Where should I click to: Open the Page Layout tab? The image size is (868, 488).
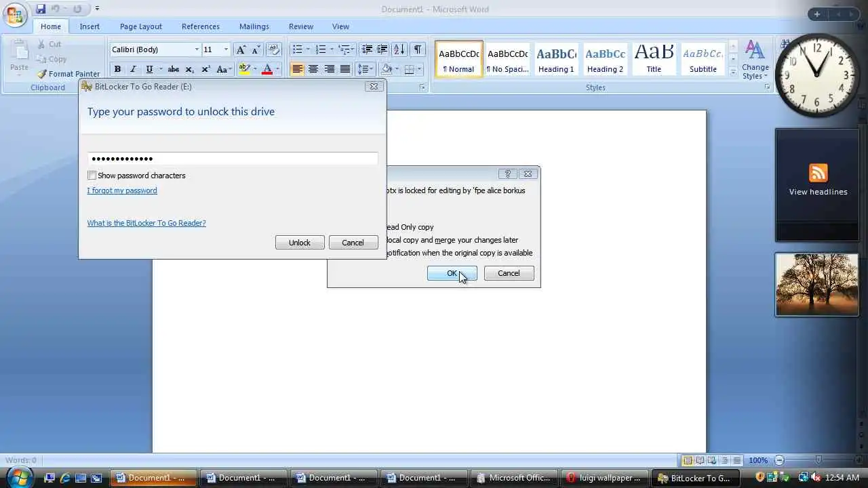(141, 26)
